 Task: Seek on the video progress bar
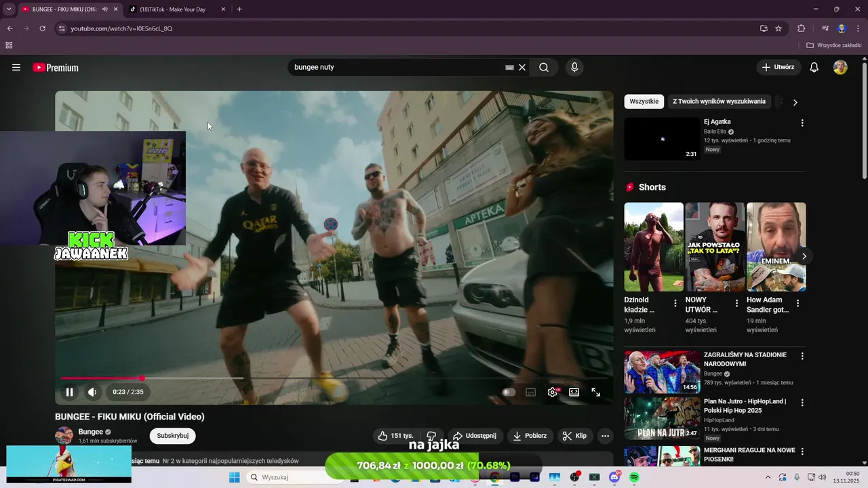click(334, 378)
